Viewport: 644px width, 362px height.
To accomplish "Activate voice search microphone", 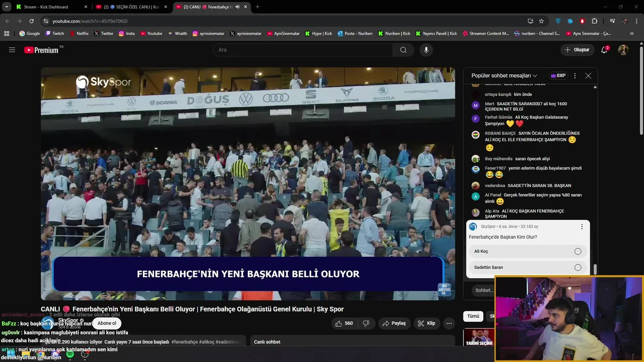I will (x=426, y=50).
